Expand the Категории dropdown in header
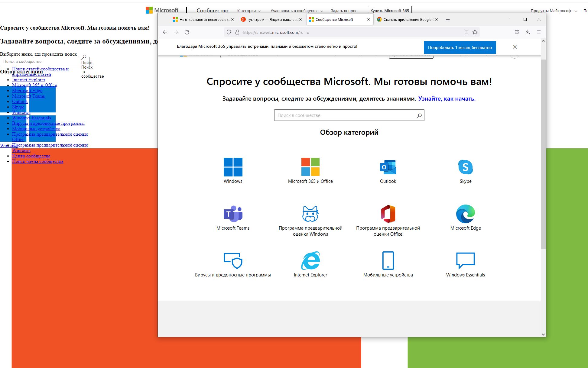The image size is (588, 368). [249, 11]
